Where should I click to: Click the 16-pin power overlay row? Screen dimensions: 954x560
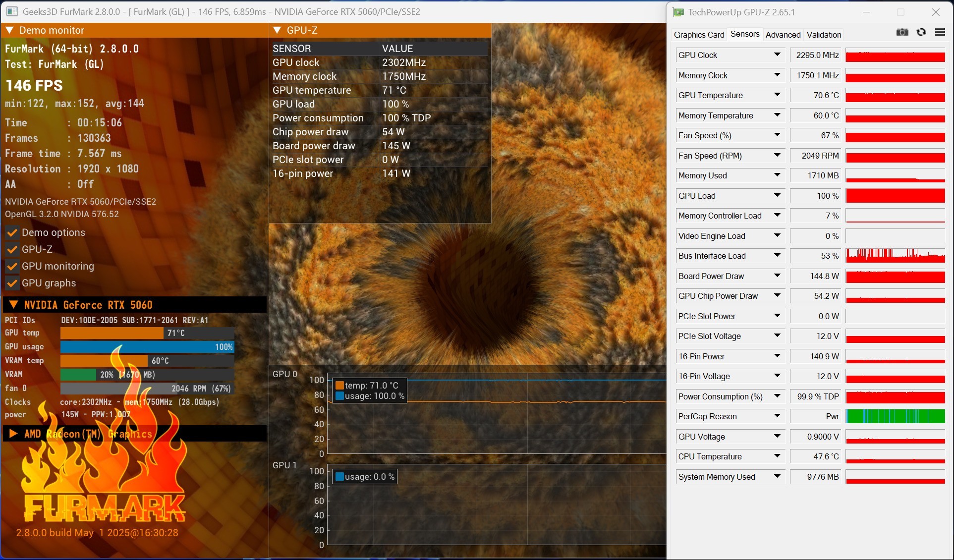pyautogui.click(x=380, y=173)
